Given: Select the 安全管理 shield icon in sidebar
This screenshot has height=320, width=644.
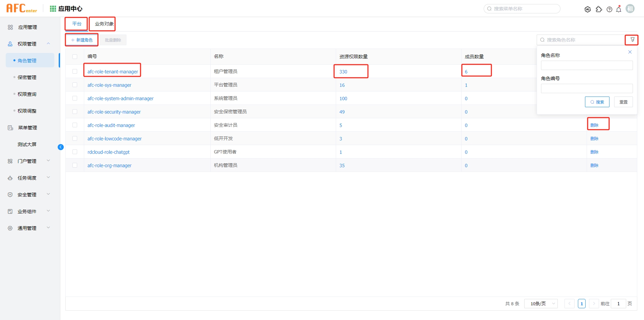Looking at the screenshot, I should (x=10, y=194).
